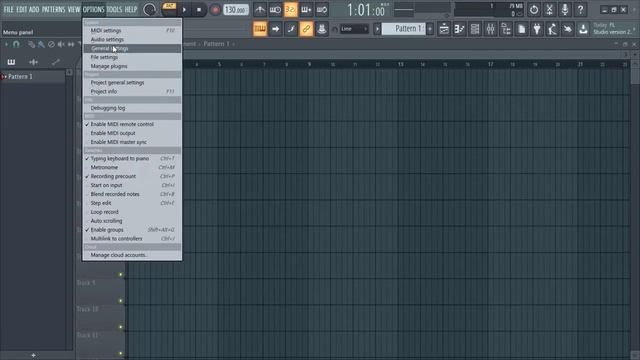Open Manage plugins from menu
640x360 pixels.
click(x=132, y=66)
